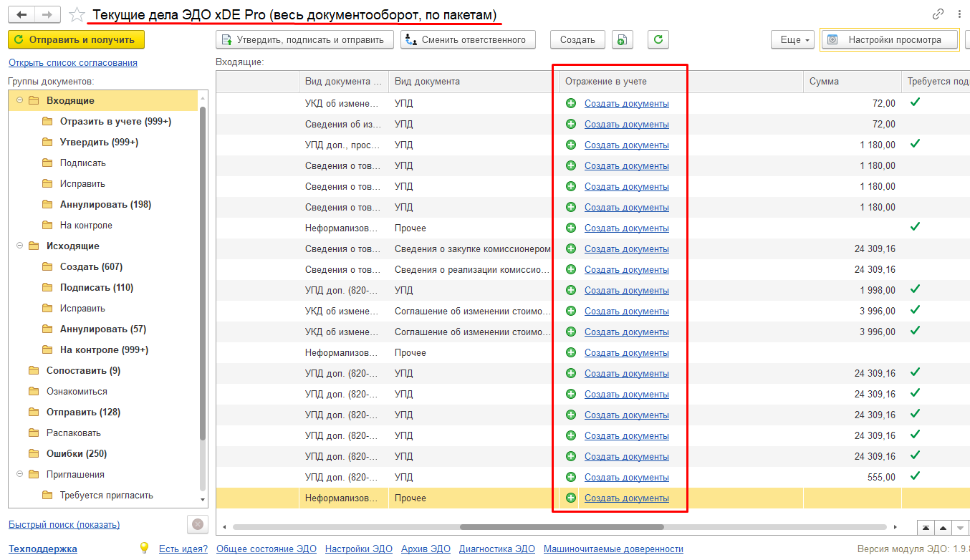Click Утвердить, подписать и отправить button
The height and width of the screenshot is (560, 970).
(x=304, y=39)
